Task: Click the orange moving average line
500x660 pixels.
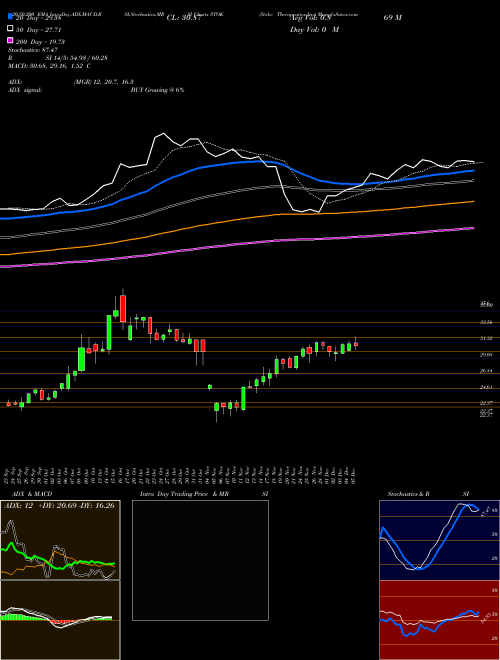Action: 236,219
